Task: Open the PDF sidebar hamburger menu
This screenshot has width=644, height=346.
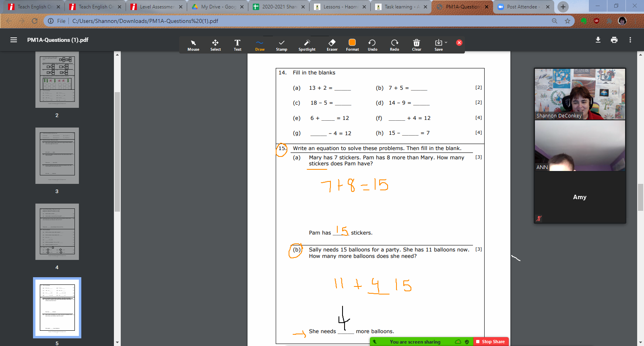Action: pyautogui.click(x=14, y=40)
